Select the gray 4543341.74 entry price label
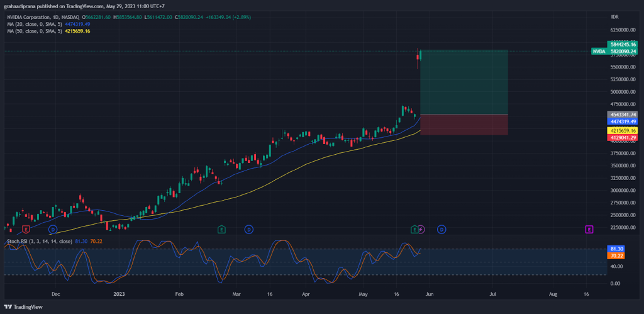Image resolution: width=644 pixels, height=314 pixels. pos(622,115)
